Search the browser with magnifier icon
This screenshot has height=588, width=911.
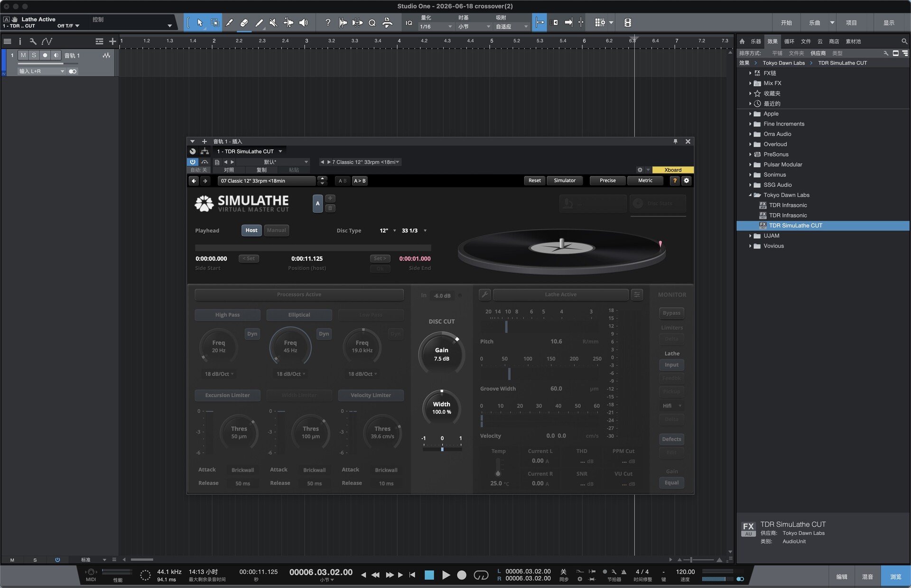click(904, 41)
